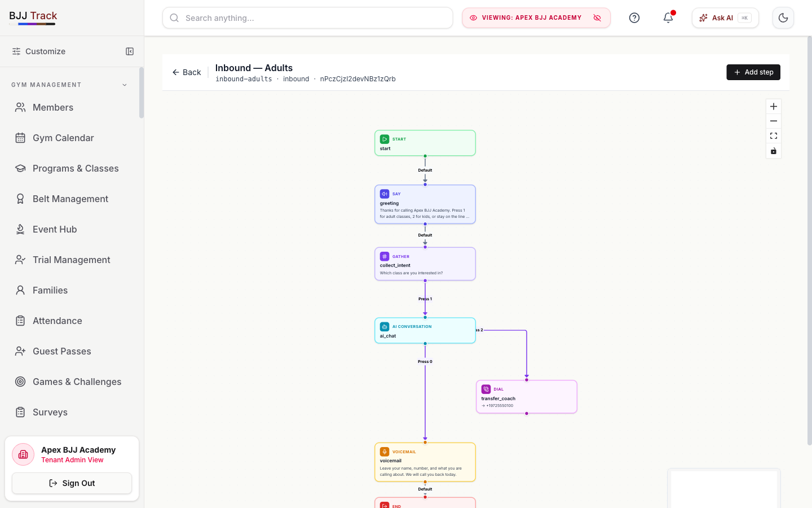Image resolution: width=812 pixels, height=508 pixels.
Task: Click the Add step button
Action: 753,72
